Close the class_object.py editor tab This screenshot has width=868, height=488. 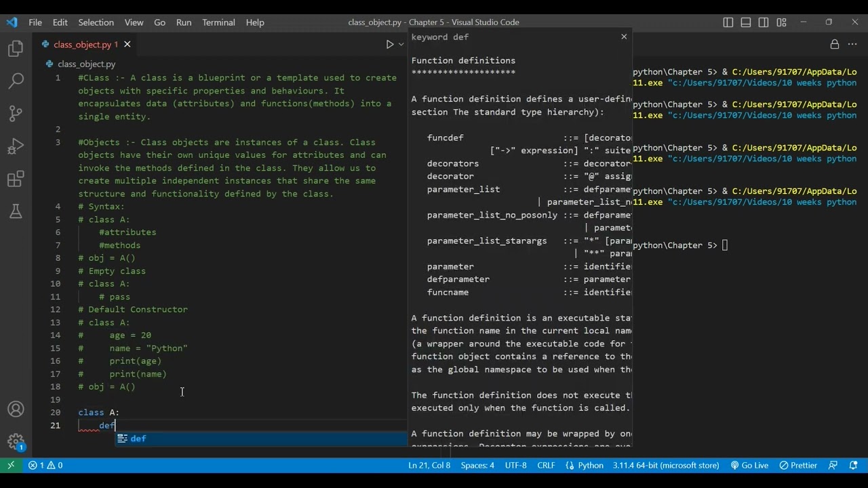coord(127,45)
